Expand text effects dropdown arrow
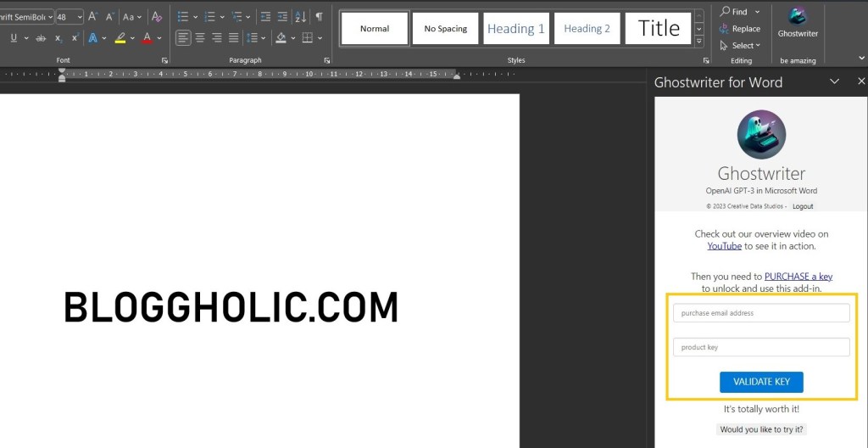 (104, 38)
